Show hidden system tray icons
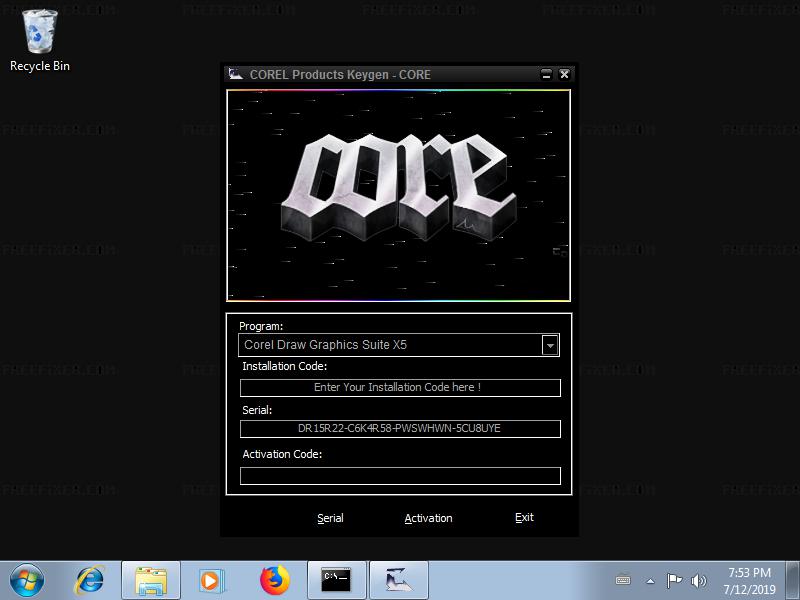 point(651,581)
